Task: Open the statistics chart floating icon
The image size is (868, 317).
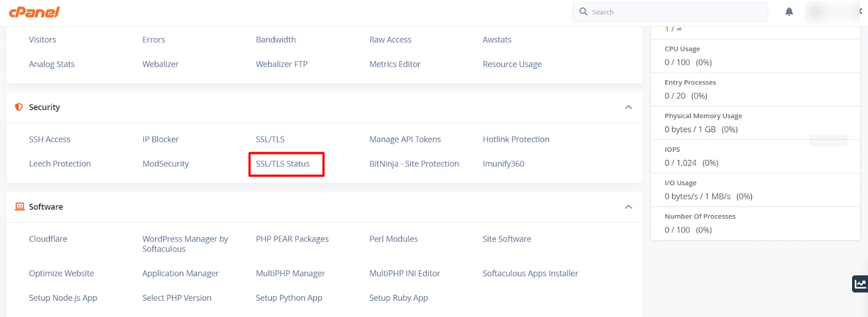Action: tap(860, 284)
